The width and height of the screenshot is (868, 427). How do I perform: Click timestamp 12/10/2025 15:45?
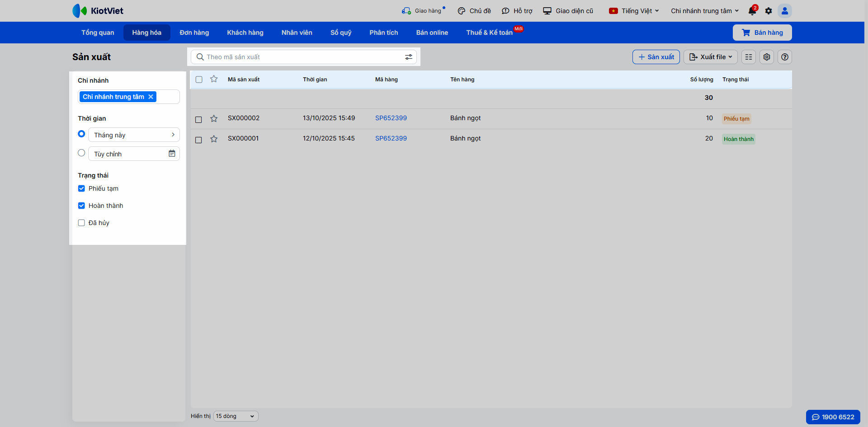[329, 138]
